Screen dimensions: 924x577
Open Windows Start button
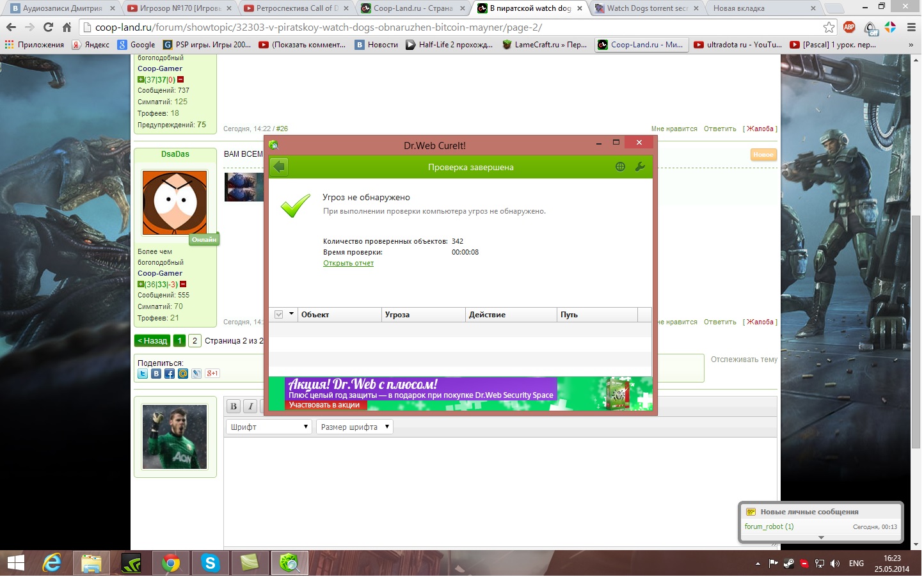click(15, 564)
